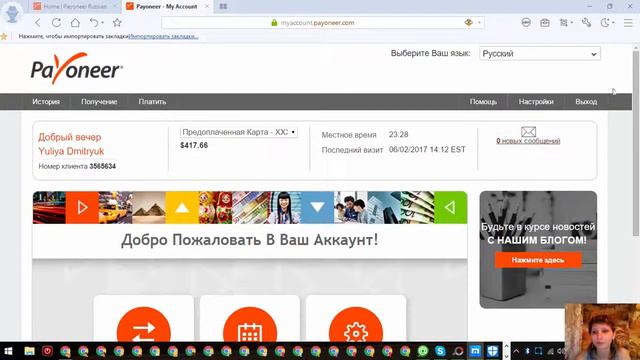
Task: Close the Payoneer - My Account tab
Action: point(207,7)
